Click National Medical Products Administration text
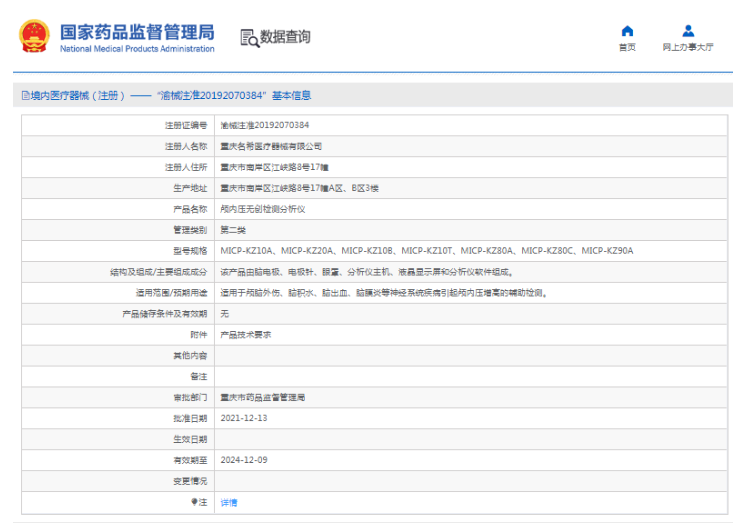Viewport: 745px width, 524px height. coord(137,48)
